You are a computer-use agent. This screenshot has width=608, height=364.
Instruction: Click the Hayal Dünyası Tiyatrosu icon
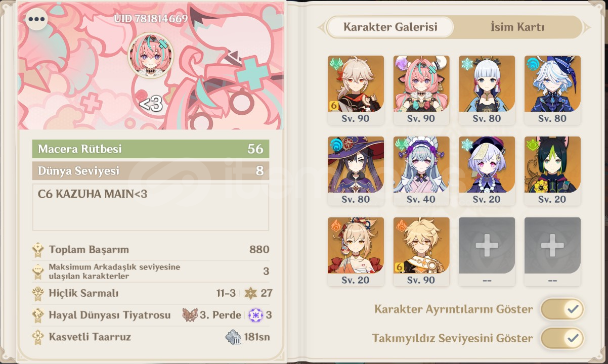(38, 315)
